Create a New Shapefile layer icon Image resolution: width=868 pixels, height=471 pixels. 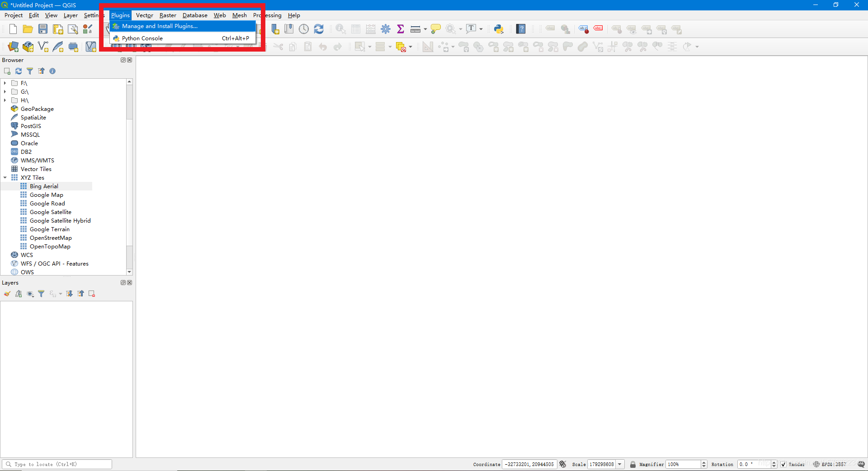[43, 47]
